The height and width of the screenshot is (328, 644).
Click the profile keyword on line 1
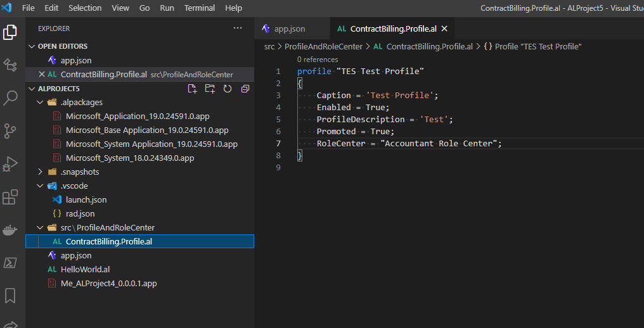pos(314,71)
